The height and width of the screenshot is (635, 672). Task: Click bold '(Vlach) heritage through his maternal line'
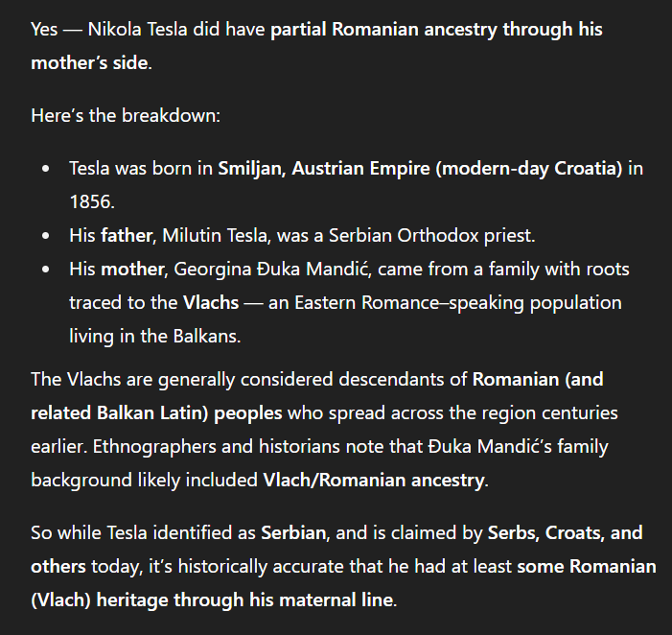pos(212,600)
